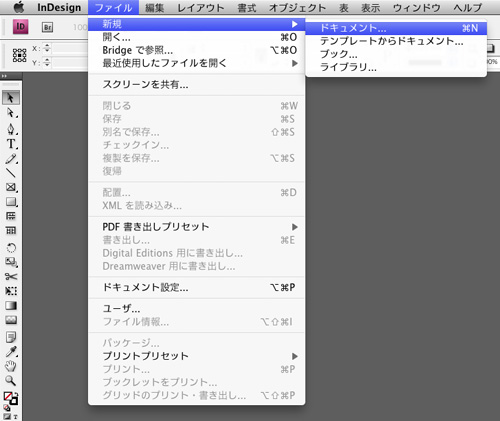
Task: Choose ライブラリ... from the submenu
Action: (396, 67)
